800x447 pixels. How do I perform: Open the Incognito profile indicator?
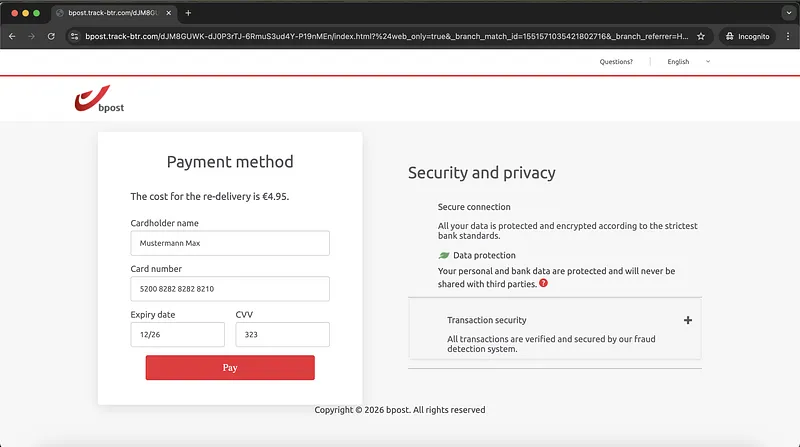click(x=747, y=36)
